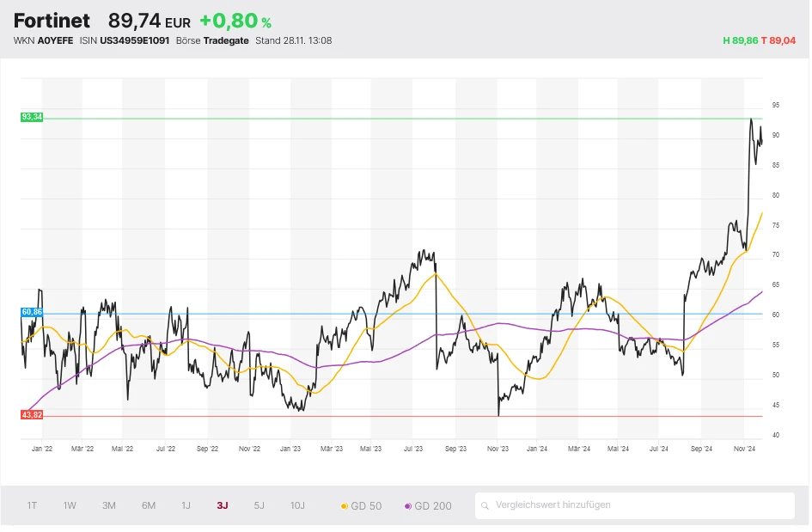Click the Tradegate exchange label
The width and height of the screenshot is (812, 532).
pyautogui.click(x=226, y=40)
